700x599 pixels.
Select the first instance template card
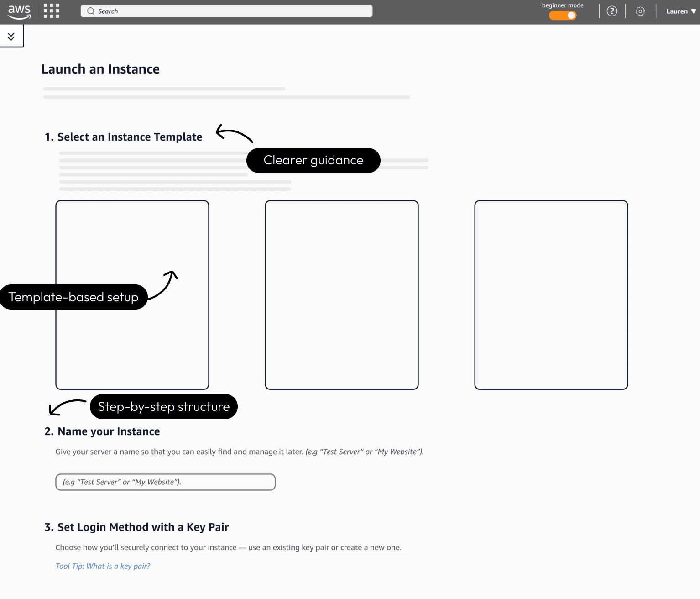(x=132, y=295)
